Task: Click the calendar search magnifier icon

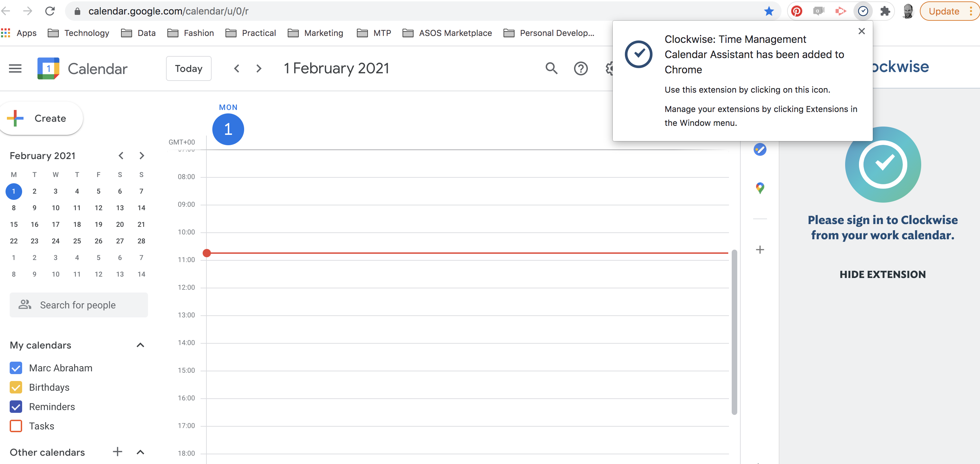Action: click(x=551, y=68)
